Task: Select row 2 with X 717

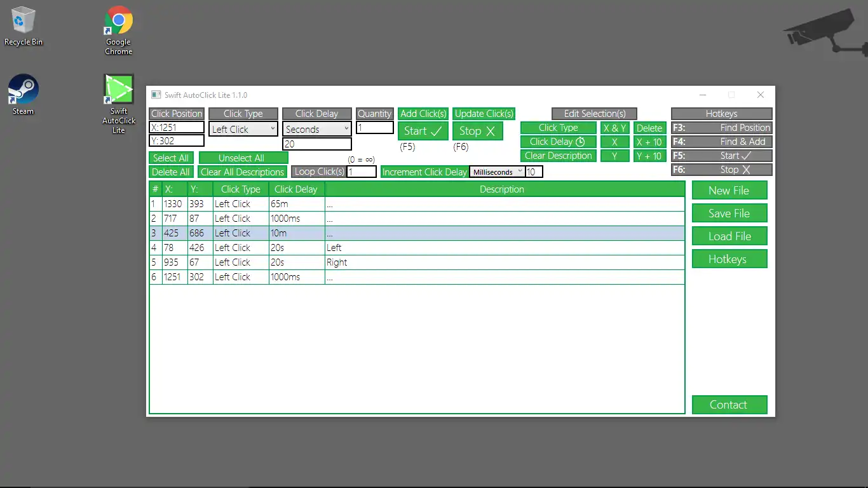Action: coord(417,219)
